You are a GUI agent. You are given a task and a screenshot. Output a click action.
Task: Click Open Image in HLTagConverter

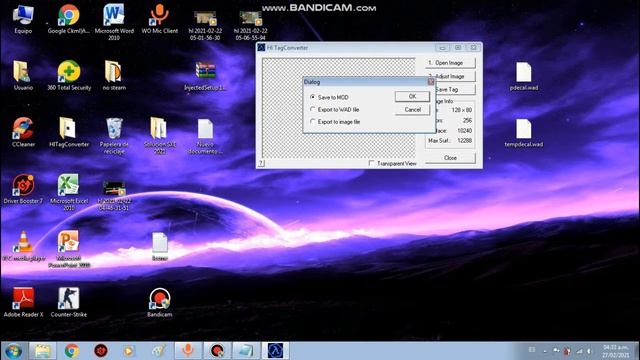pos(450,63)
